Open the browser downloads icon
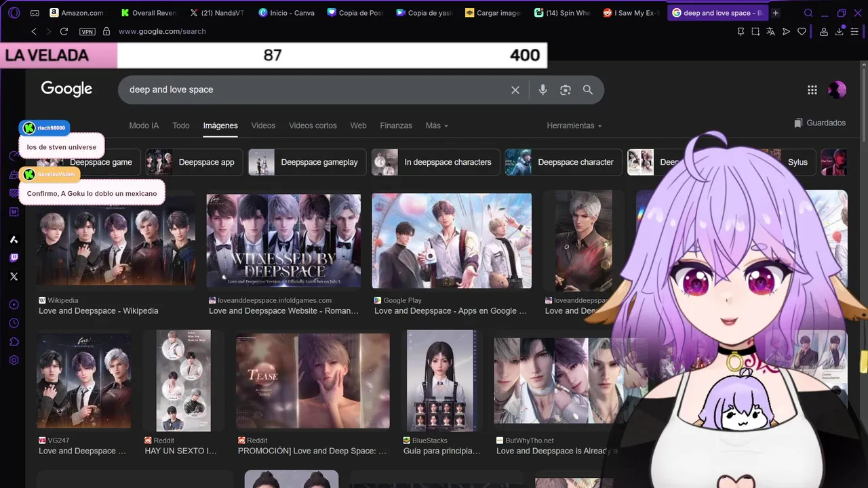868x488 pixels. [840, 31]
